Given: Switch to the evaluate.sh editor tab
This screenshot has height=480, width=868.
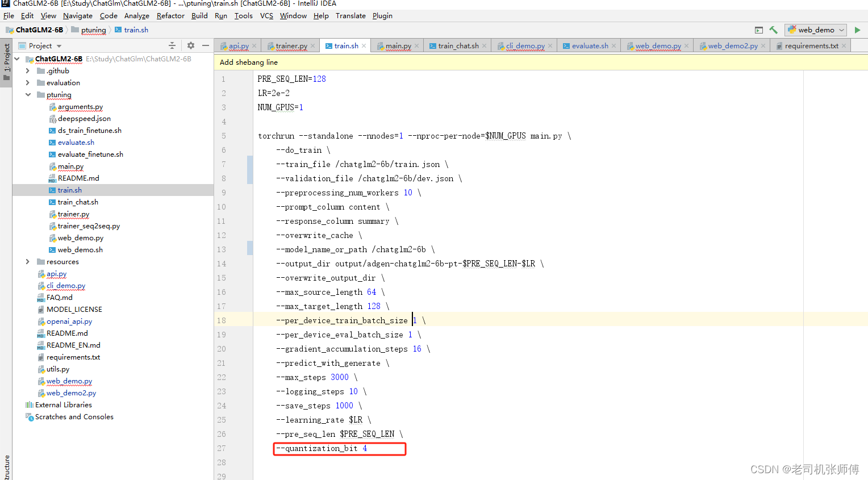Looking at the screenshot, I should (590, 46).
